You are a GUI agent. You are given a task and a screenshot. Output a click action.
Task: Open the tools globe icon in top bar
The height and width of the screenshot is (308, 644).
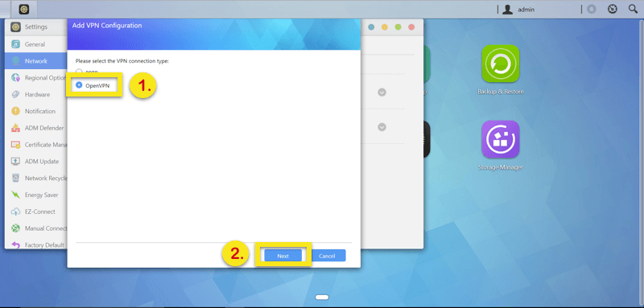click(x=613, y=9)
